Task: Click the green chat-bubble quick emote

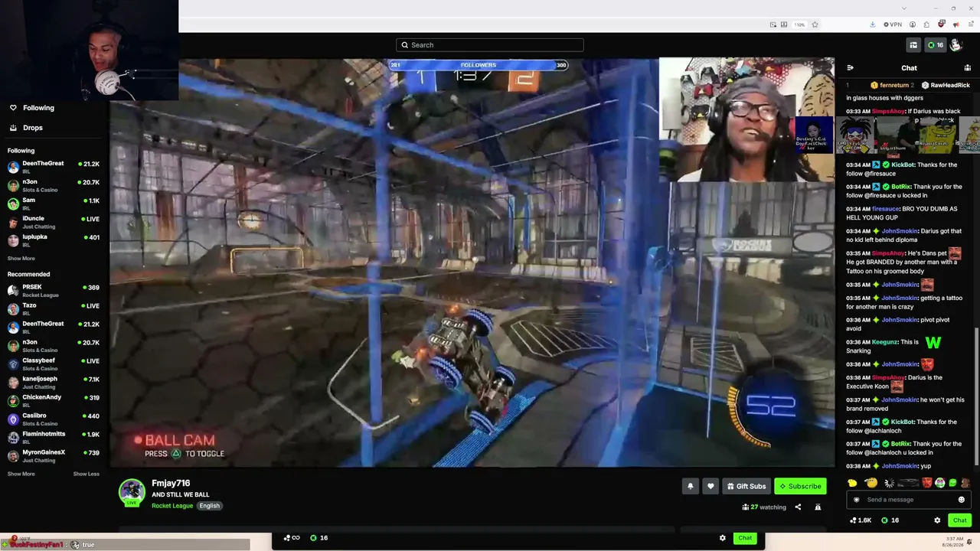Action: pos(952,483)
